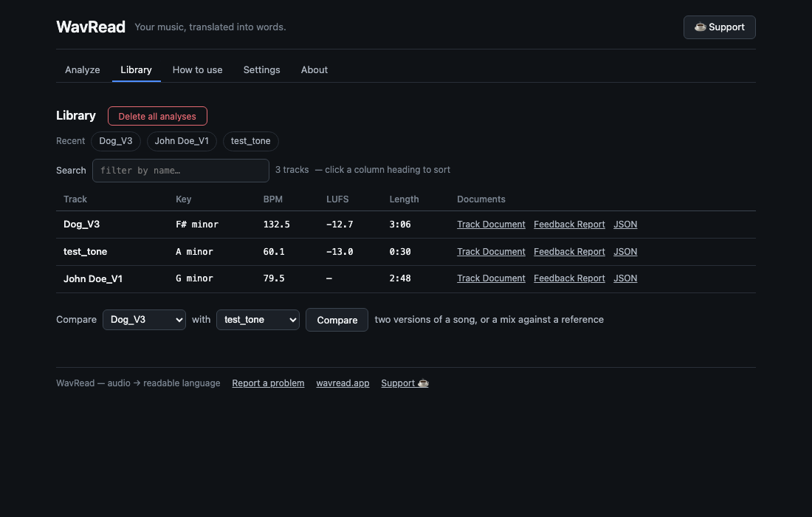Click the 3:06 length value
Viewport: 812px width, 517px height.
400,225
